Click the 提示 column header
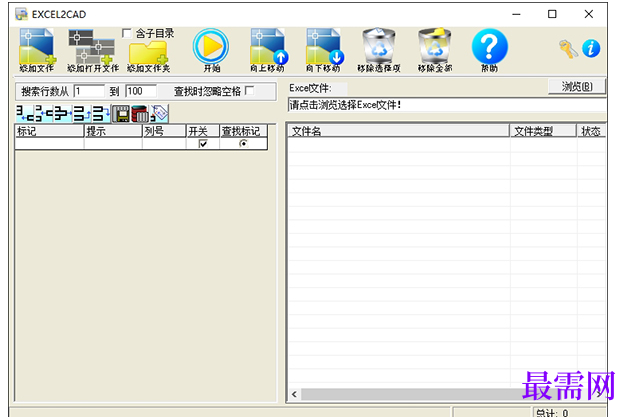This screenshot has width=634, height=417. pyautogui.click(x=113, y=131)
